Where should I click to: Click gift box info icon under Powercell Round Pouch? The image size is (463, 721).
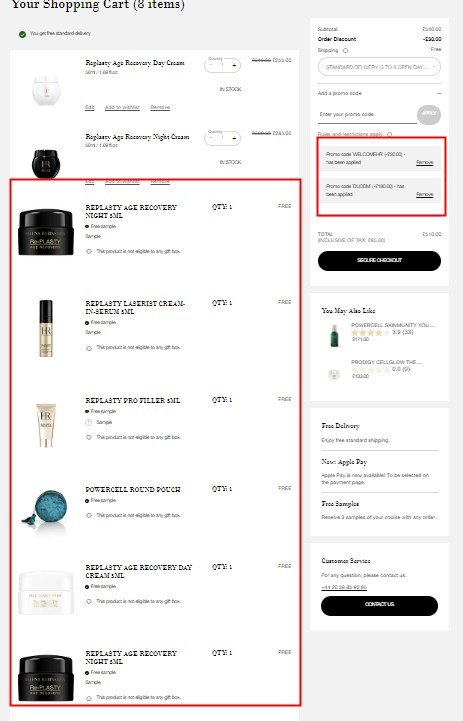[x=89, y=515]
